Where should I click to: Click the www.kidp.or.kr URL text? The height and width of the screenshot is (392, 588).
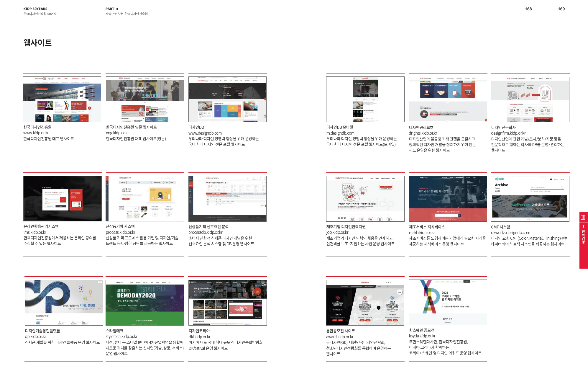pyautogui.click(x=36, y=133)
